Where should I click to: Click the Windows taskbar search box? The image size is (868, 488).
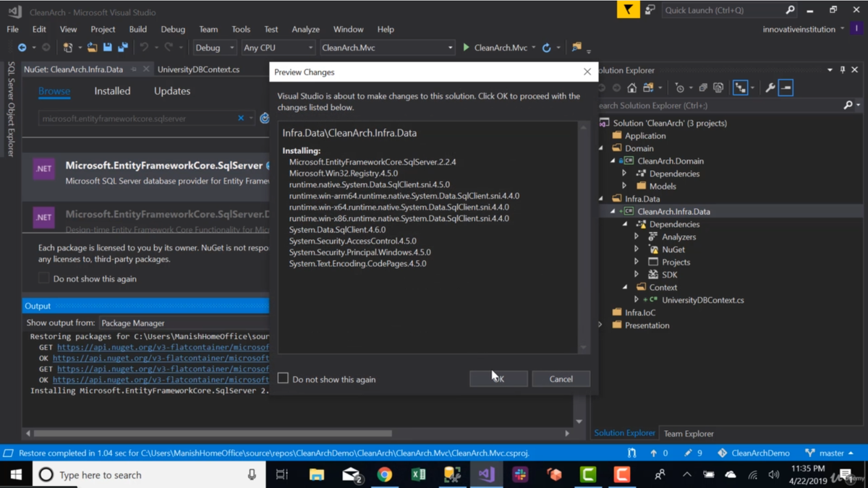coord(148,475)
